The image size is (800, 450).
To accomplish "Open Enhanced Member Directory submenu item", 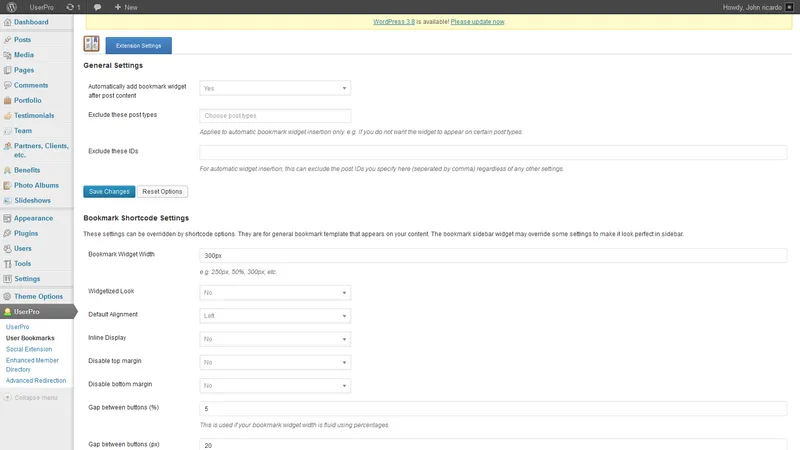I will click(x=32, y=365).
